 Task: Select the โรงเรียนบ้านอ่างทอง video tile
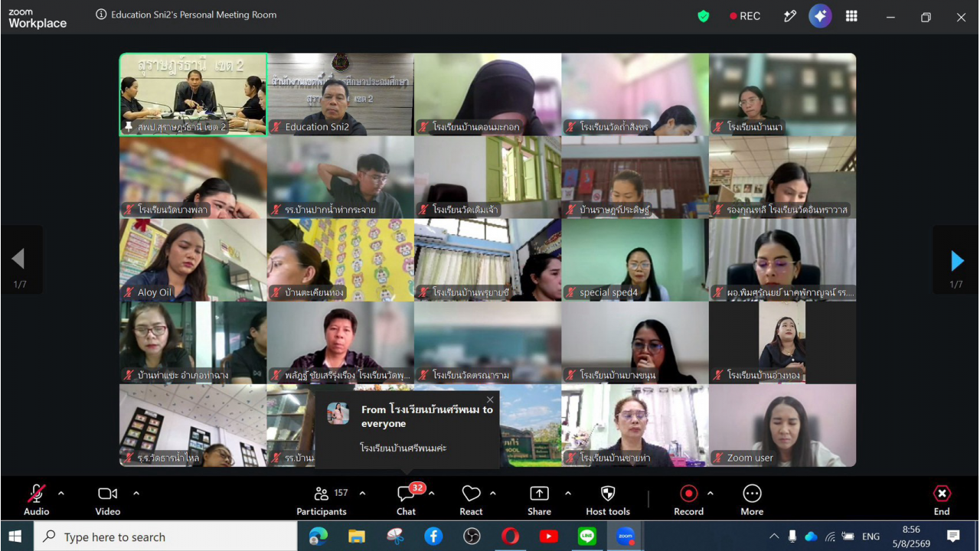[782, 343]
